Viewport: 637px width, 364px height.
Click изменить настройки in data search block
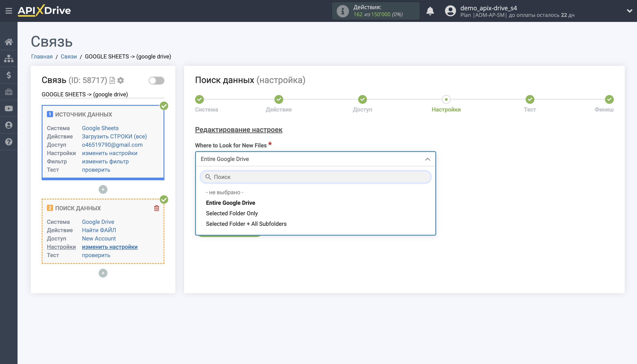[x=110, y=247]
